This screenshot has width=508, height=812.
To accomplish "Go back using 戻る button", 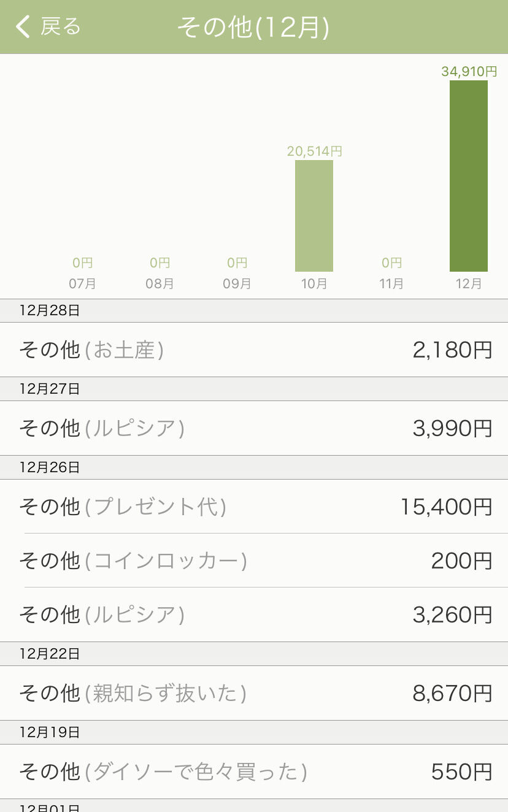I will 48,27.
